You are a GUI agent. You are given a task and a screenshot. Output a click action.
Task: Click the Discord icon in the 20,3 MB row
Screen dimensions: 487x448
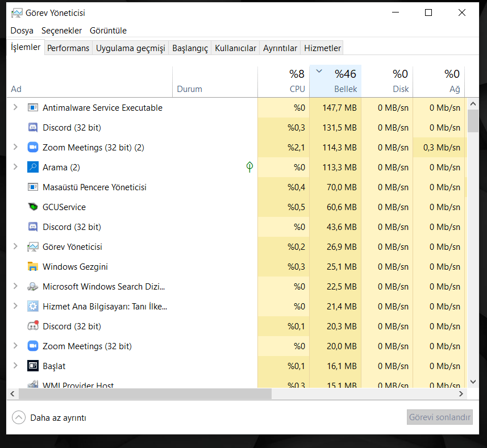pos(33,326)
